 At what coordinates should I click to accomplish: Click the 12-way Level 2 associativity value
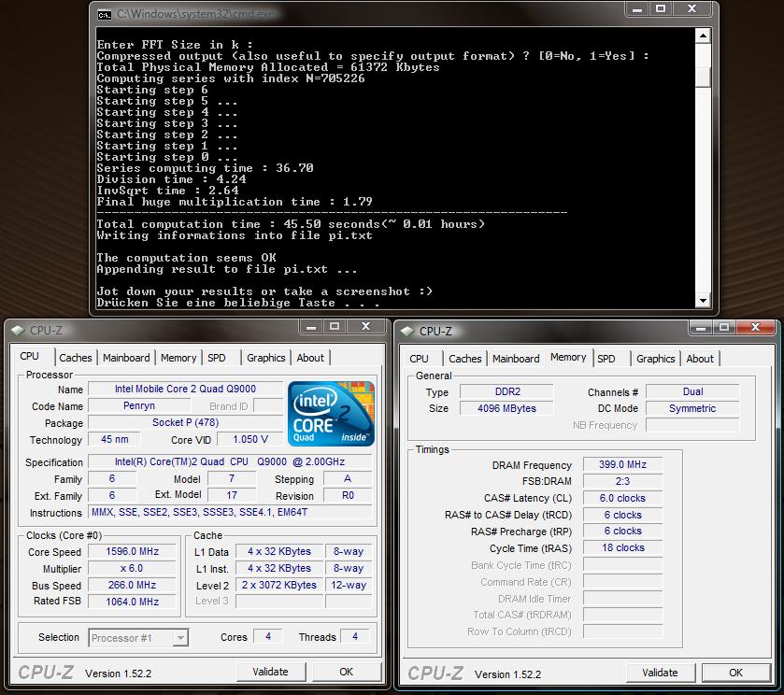[349, 585]
